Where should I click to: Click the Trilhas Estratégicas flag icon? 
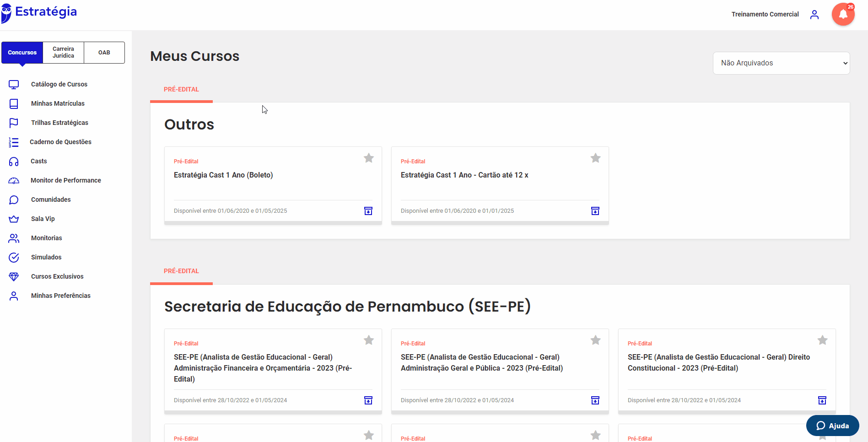[x=14, y=123]
